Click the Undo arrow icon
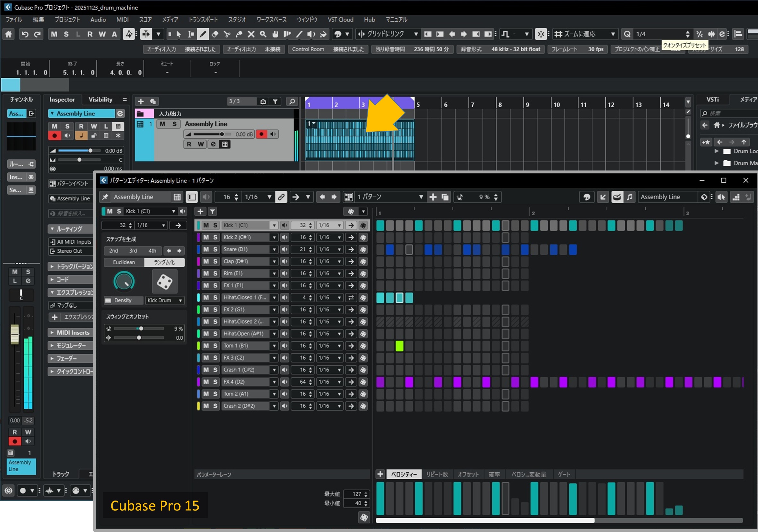 (x=25, y=34)
